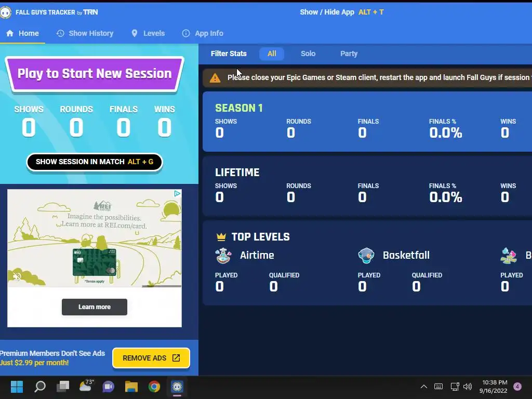Viewport: 532px width, 399px height.
Task: Launch Google Chrome from the taskbar
Action: (x=154, y=387)
